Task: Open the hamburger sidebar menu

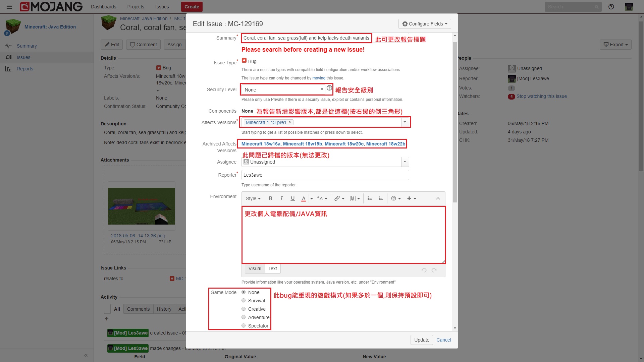Action: click(9, 7)
